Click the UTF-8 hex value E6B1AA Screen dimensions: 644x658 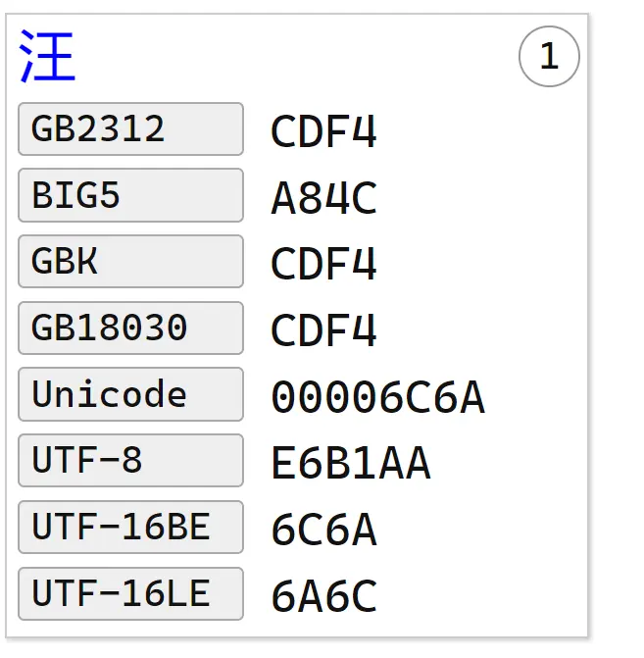pyautogui.click(x=350, y=464)
